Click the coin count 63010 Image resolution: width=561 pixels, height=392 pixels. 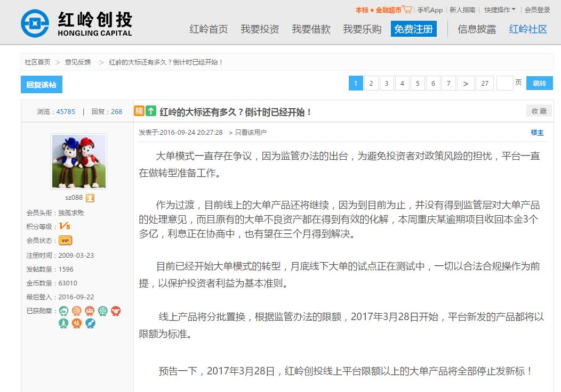pos(68,283)
